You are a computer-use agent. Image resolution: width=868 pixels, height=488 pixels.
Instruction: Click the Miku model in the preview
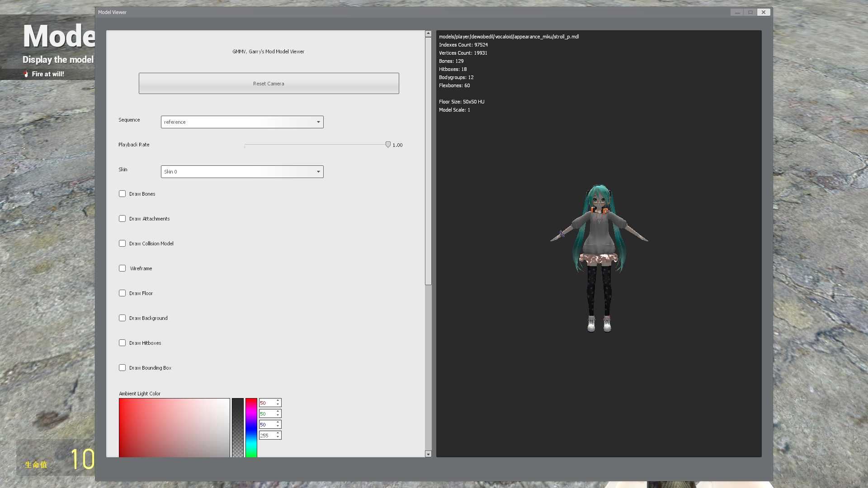[599, 258]
